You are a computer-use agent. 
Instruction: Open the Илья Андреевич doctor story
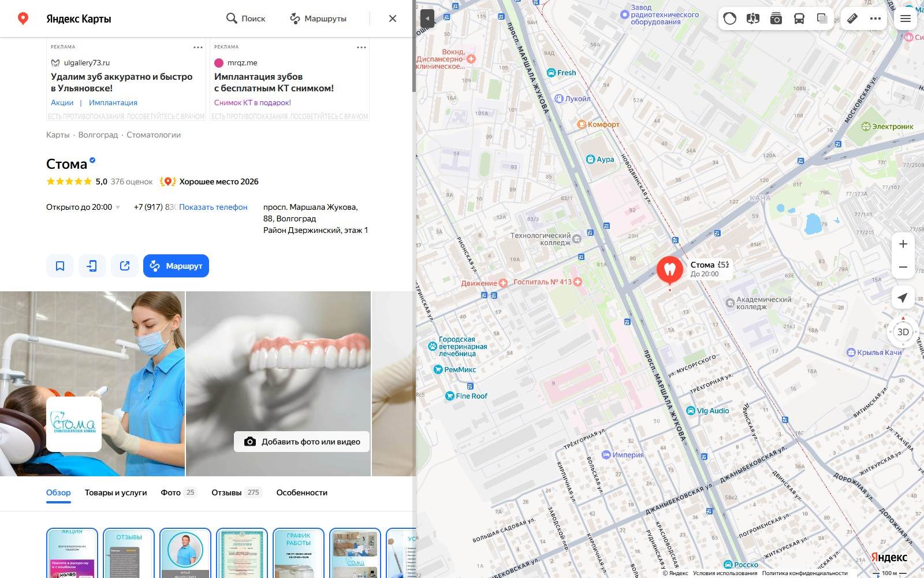click(x=185, y=553)
